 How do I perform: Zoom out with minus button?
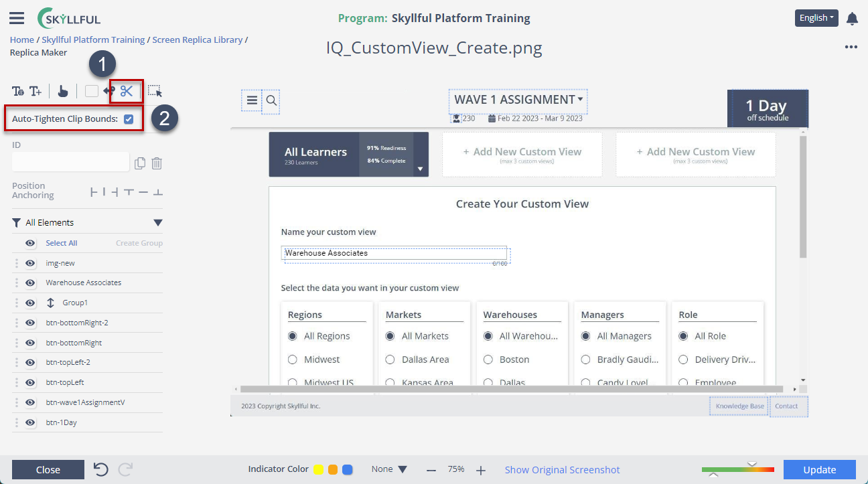pyautogui.click(x=431, y=470)
